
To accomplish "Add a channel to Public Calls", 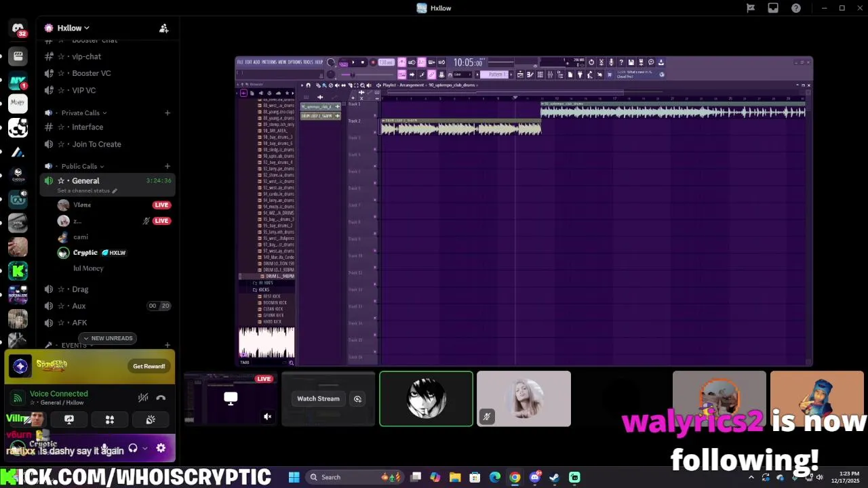I will point(167,166).
